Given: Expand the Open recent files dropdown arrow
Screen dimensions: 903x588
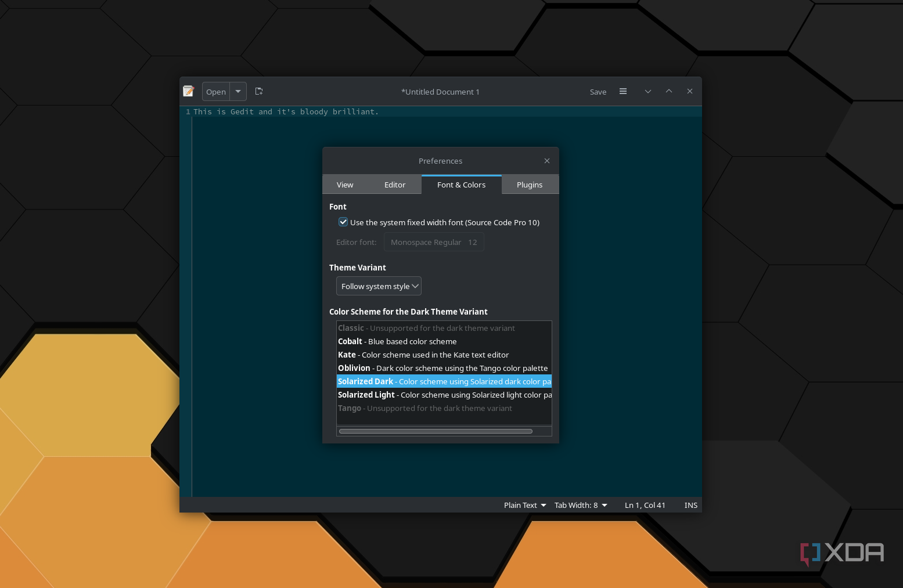Looking at the screenshot, I should 238,91.
